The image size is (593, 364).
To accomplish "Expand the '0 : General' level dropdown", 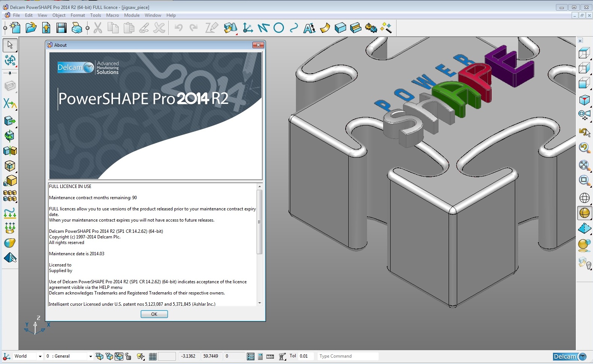I will click(90, 356).
